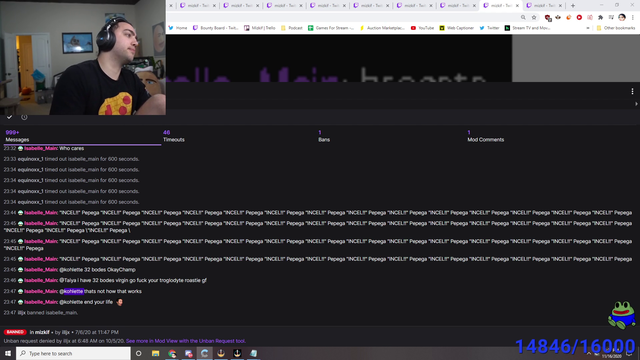Open the Home bookmark
640x360 pixels.
(178, 28)
